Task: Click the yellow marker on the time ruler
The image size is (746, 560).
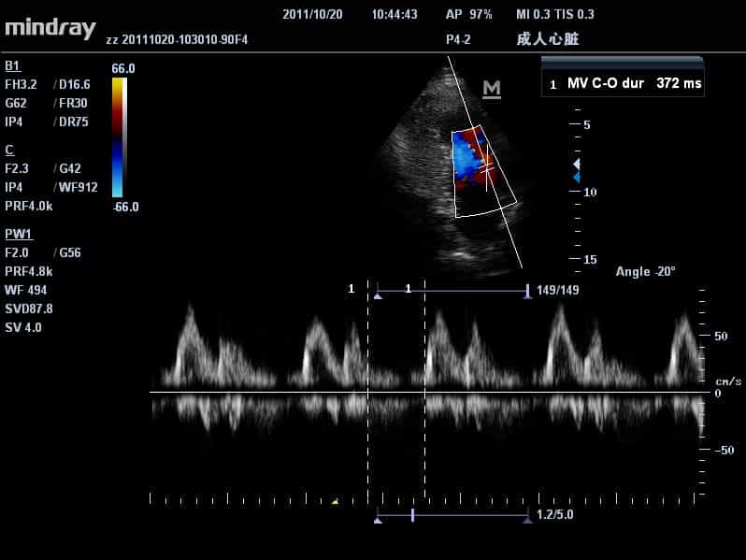Action: point(335,501)
